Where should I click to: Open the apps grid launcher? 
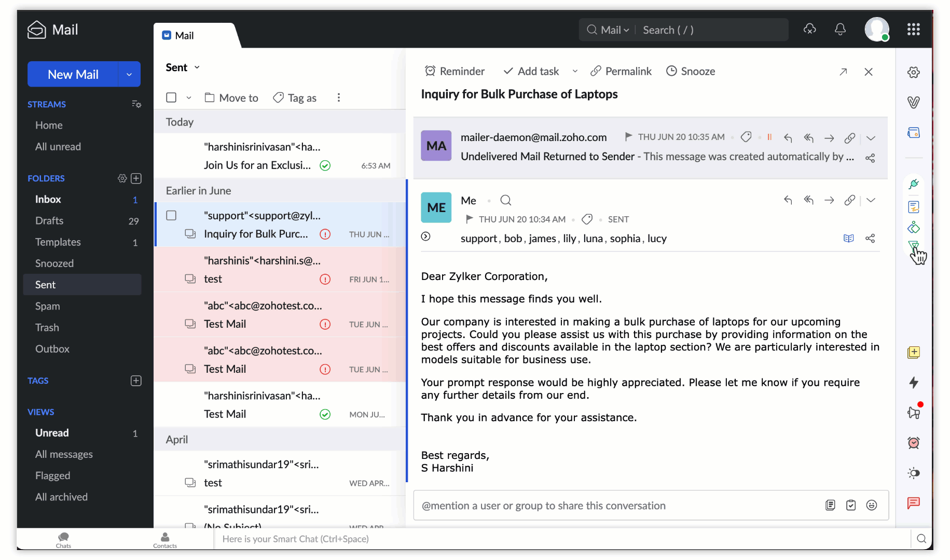point(914,30)
